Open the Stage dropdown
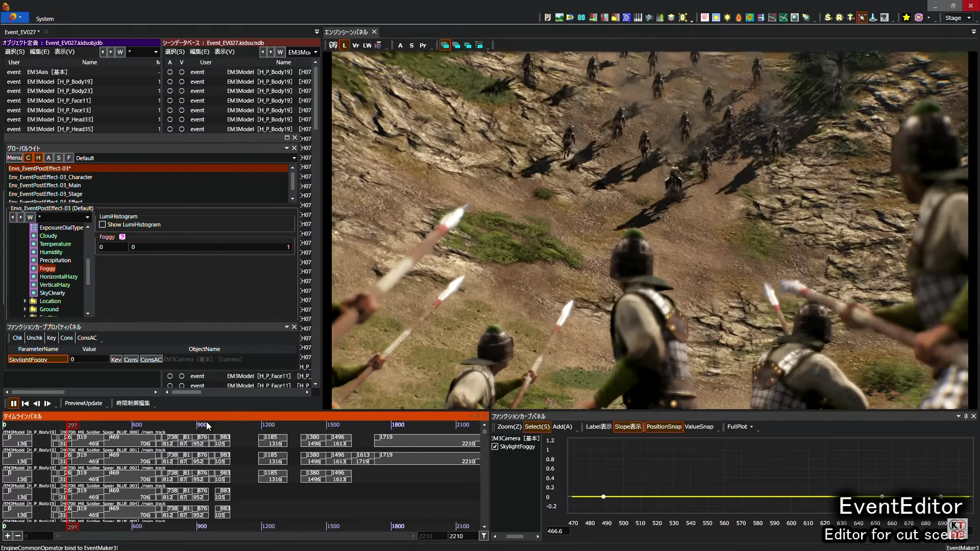980x551 pixels. point(958,18)
